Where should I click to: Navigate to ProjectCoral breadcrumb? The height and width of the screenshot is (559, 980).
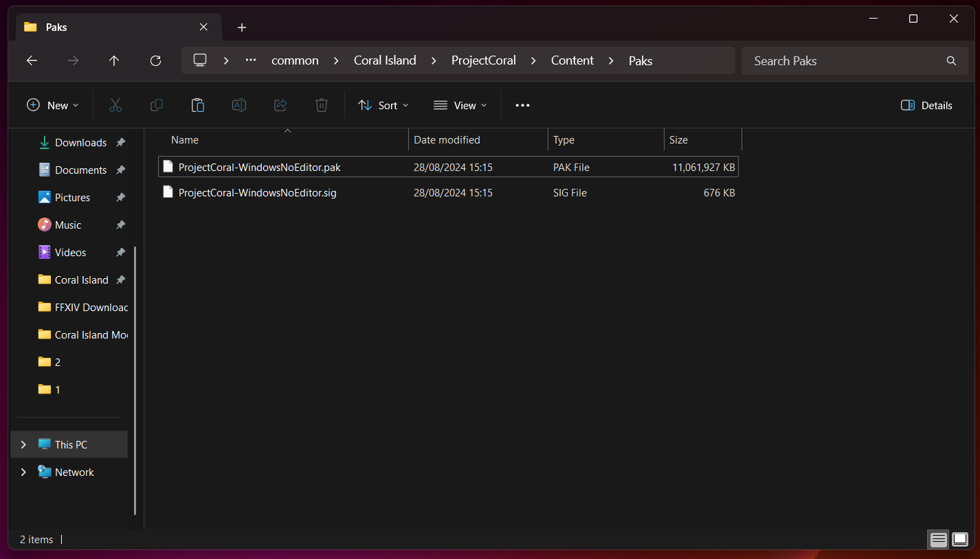click(x=483, y=60)
